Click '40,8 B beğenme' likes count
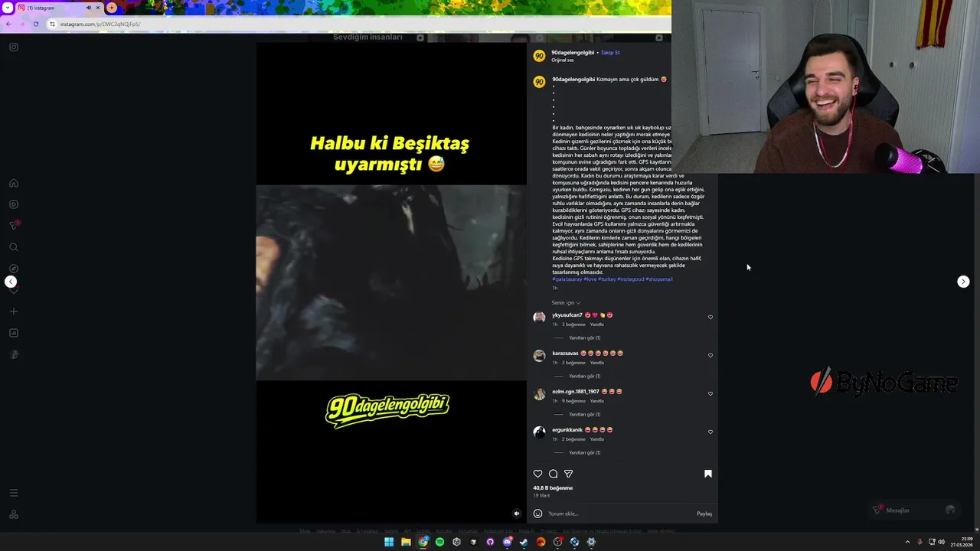The image size is (980, 551). pos(553,487)
